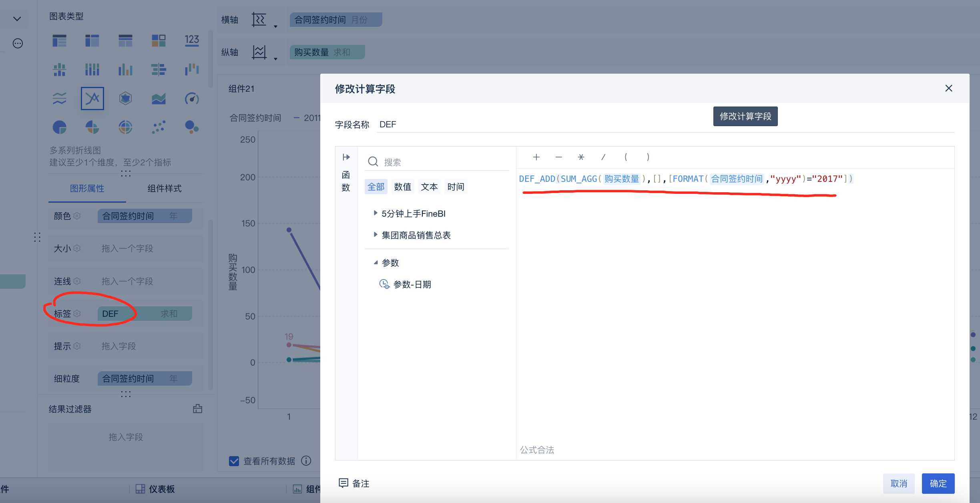
Task: Close the 修改计算字段 dialog
Action: click(x=949, y=88)
